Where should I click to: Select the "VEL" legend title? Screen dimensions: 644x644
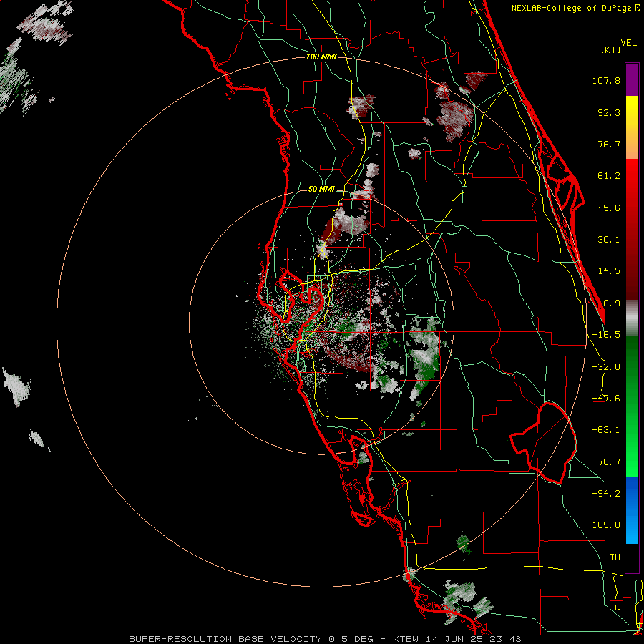pos(628,43)
